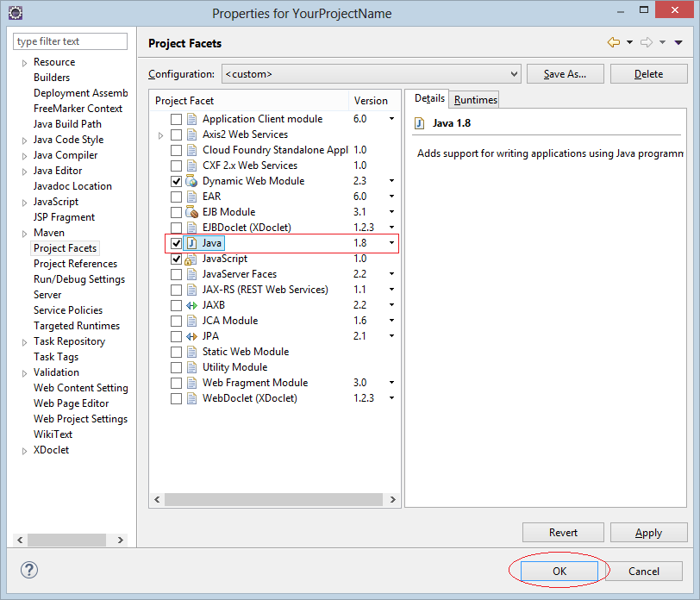
Task: Click the JCA Module document icon
Action: pyautogui.click(x=192, y=321)
